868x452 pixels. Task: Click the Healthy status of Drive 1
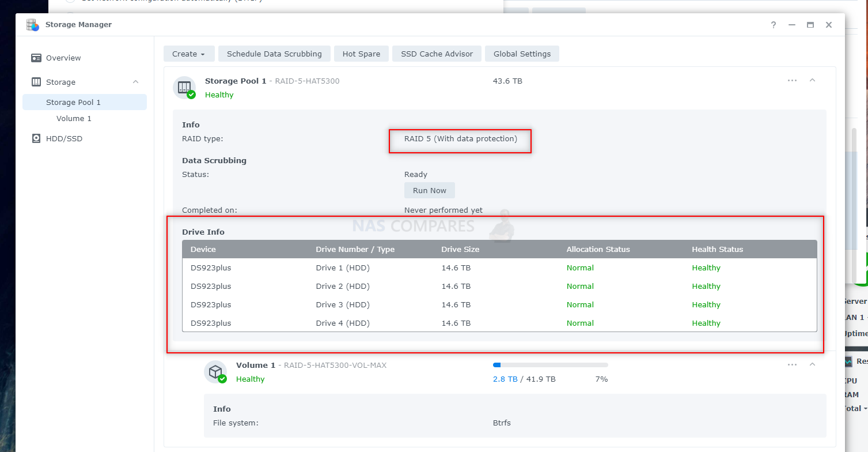(706, 268)
